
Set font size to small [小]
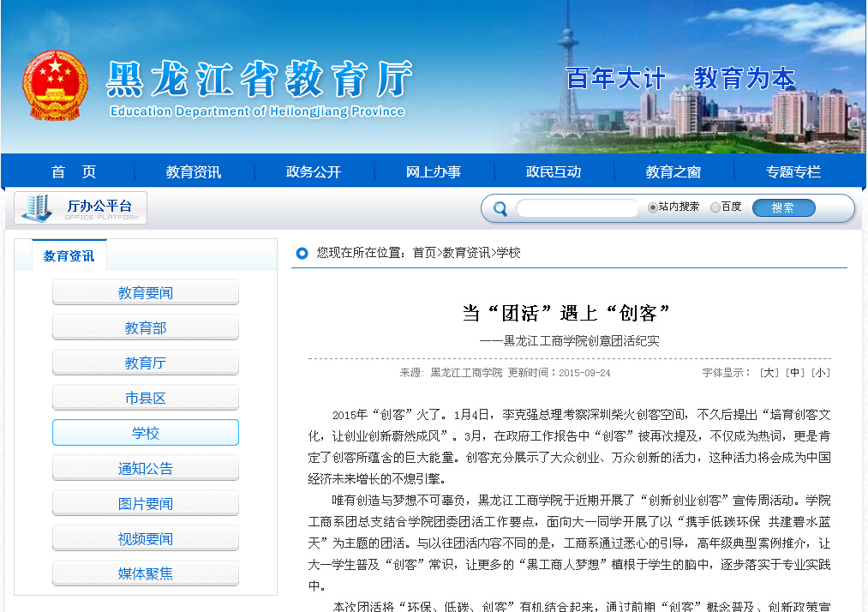pos(821,373)
